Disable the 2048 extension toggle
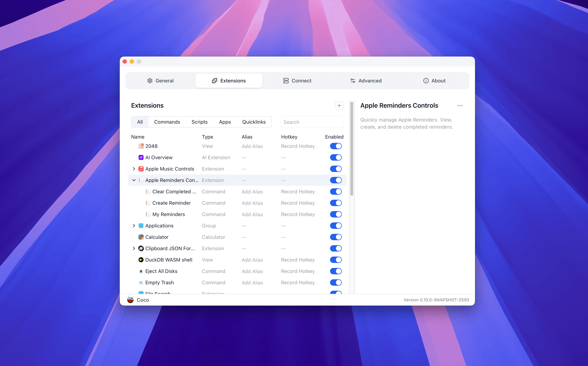This screenshot has height=366, width=588. tap(336, 146)
